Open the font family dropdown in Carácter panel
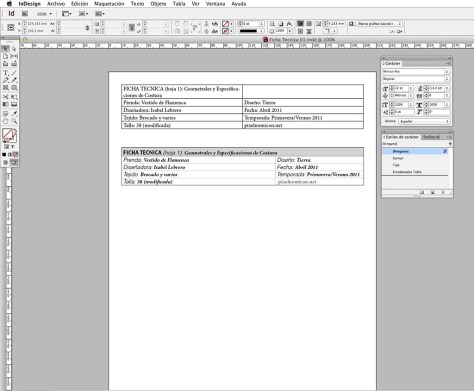The width and height of the screenshot is (474, 391). (x=447, y=72)
